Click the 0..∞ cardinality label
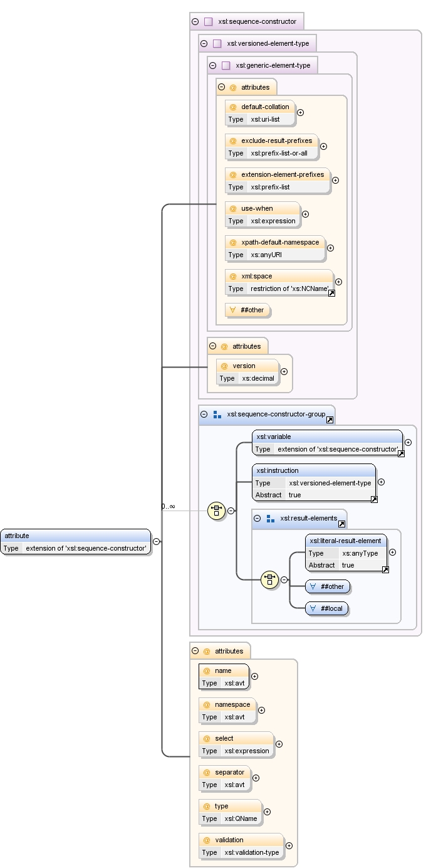Screen dimensions: 426x868 [x=168, y=506]
